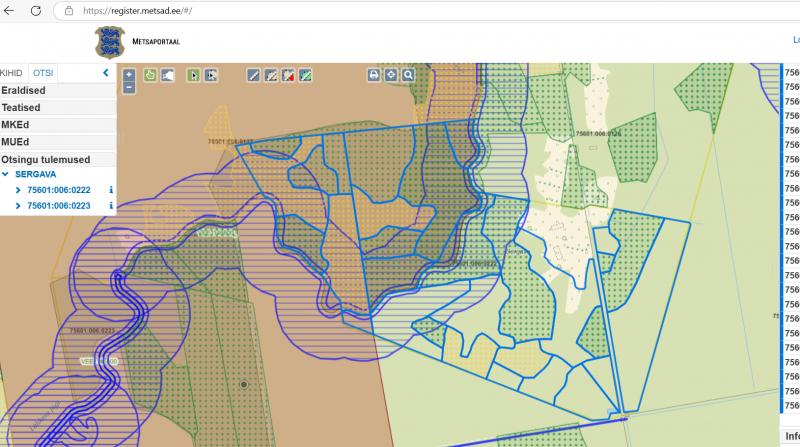Screen dimensions: 800x447
Task: Show info for parcel 75601:006:0223
Action: (111, 206)
